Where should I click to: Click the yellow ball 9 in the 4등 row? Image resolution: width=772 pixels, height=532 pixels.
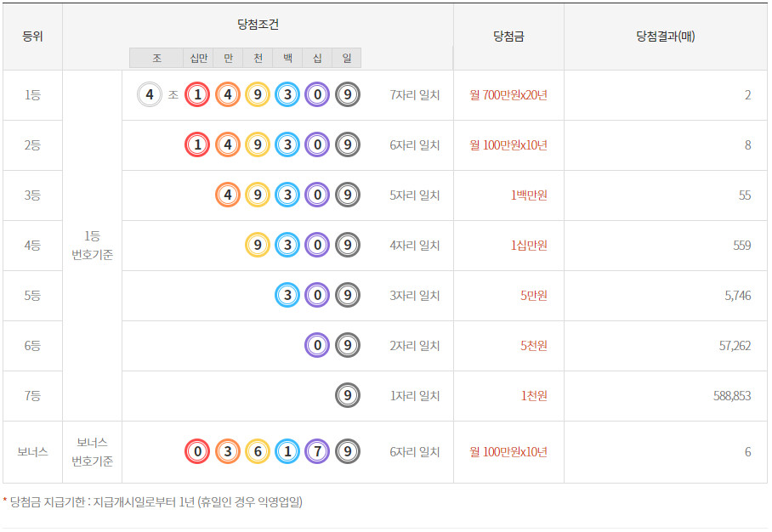point(258,246)
